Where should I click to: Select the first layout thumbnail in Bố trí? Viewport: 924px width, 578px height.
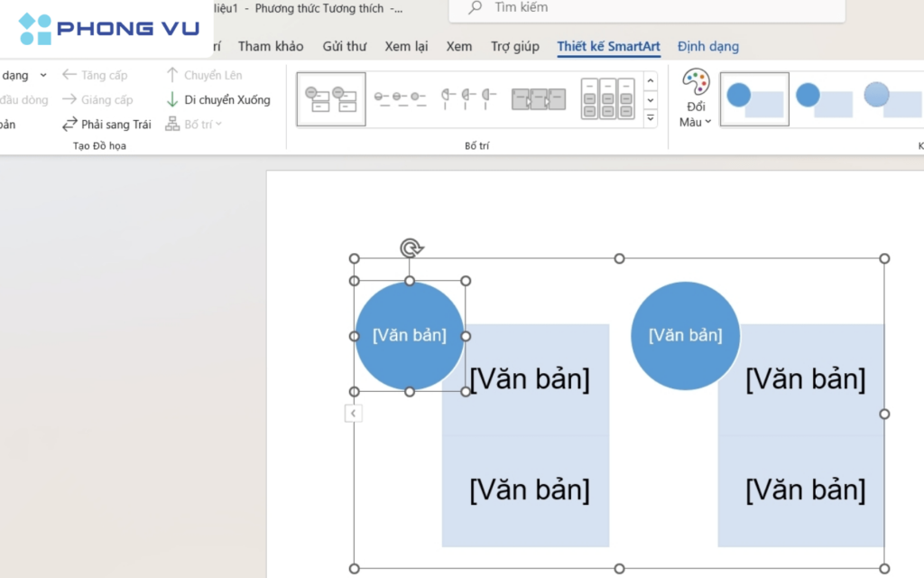(330, 98)
